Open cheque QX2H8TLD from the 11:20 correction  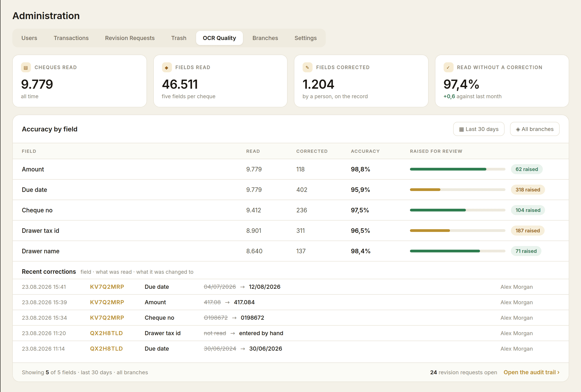(106, 333)
